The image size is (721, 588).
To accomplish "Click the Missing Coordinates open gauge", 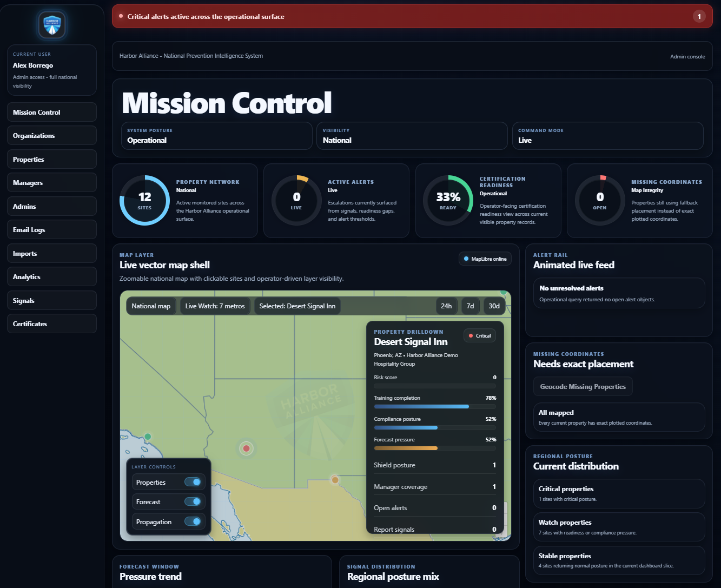I will tap(599, 200).
